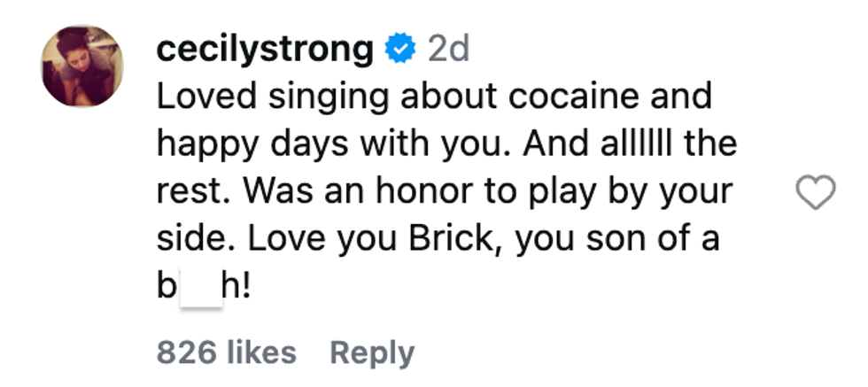This screenshot has width=868, height=387.
Task: Click the checkmark next to cecilystrong
Action: 403,50
